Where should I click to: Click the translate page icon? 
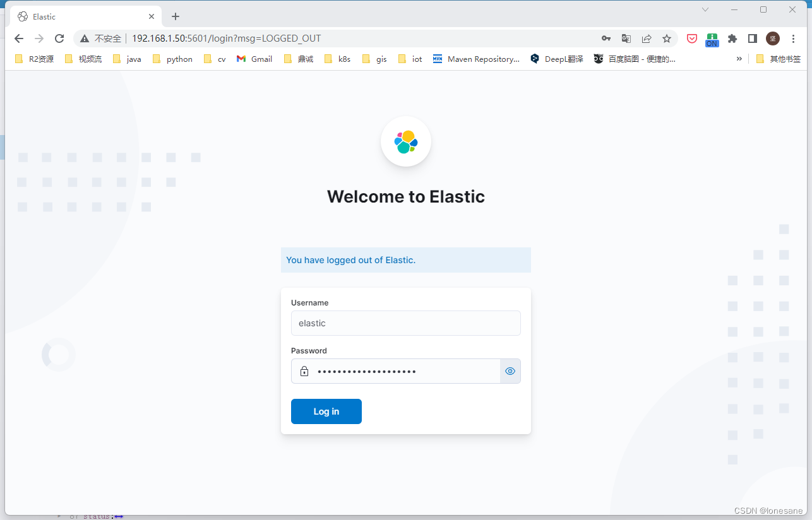tap(626, 38)
